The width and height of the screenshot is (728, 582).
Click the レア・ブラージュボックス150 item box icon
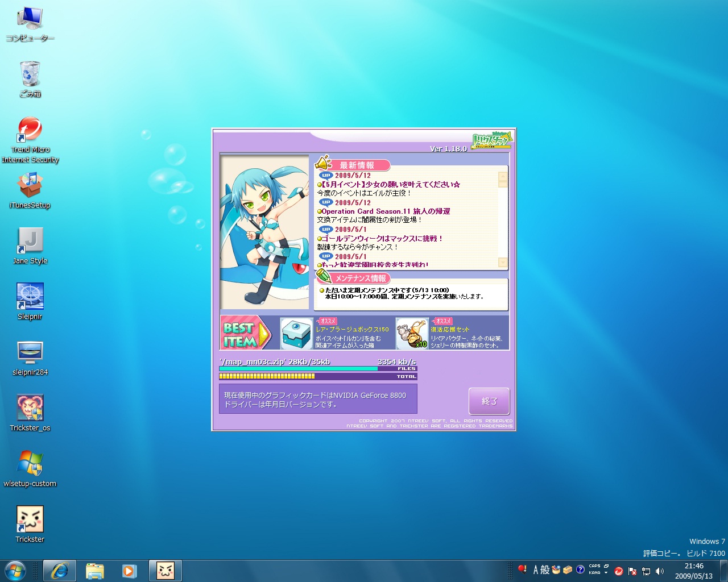click(296, 333)
